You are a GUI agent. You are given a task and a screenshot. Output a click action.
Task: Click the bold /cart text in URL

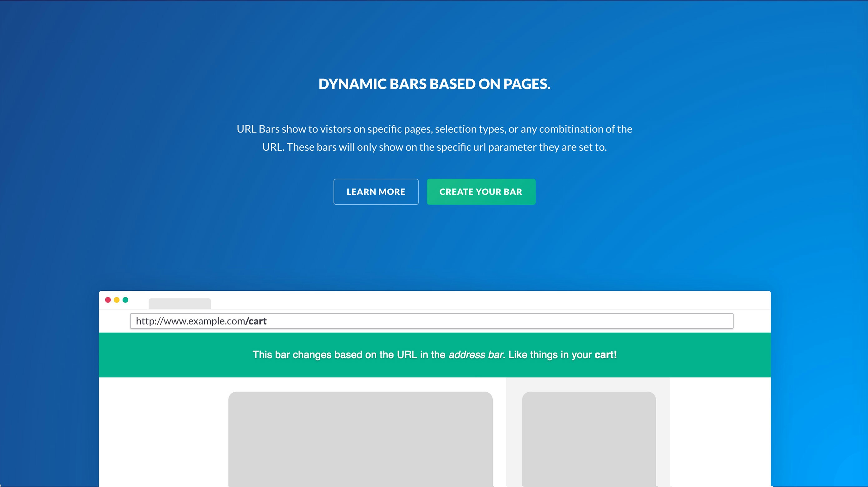point(256,321)
